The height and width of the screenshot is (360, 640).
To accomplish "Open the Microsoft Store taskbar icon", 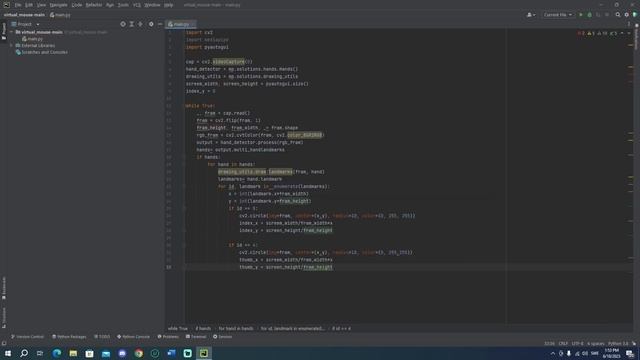I will (89, 353).
